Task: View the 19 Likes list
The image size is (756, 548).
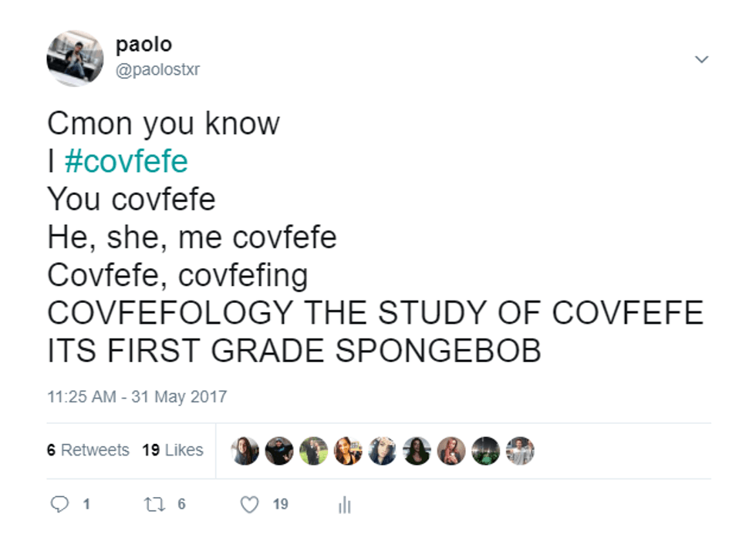Action: (173, 450)
